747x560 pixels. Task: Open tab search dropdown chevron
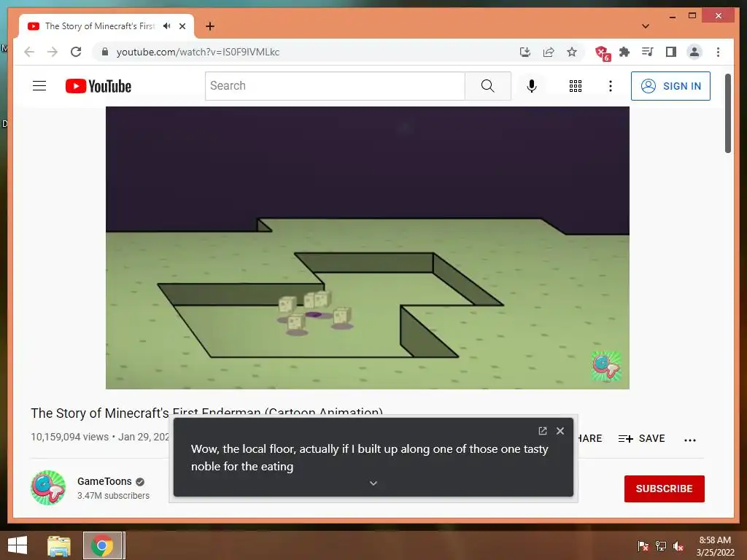[x=646, y=26]
